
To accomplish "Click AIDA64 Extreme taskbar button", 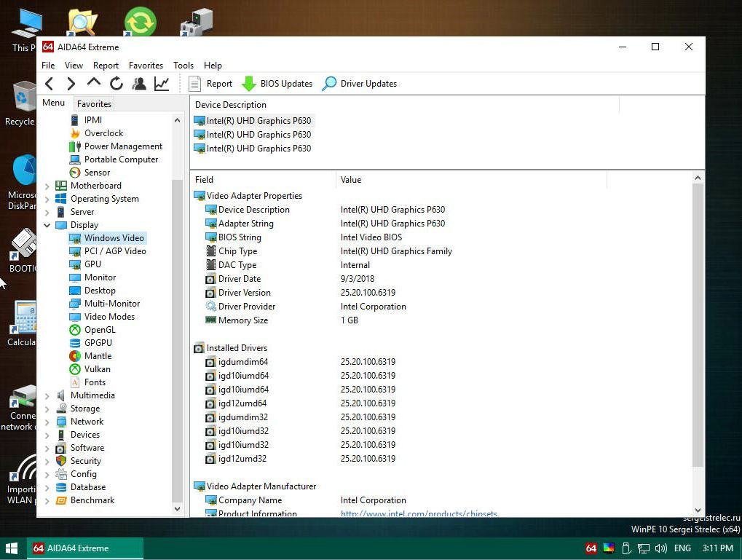I will click(85, 548).
